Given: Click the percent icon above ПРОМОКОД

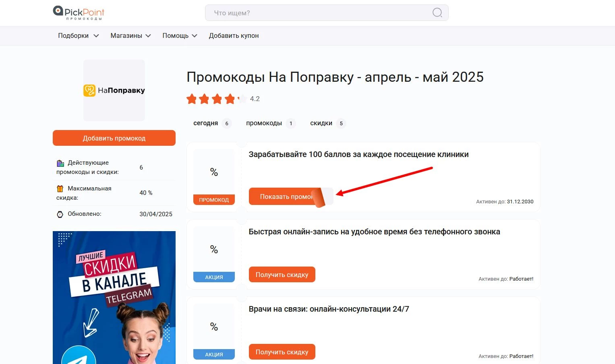Looking at the screenshot, I should pyautogui.click(x=214, y=172).
